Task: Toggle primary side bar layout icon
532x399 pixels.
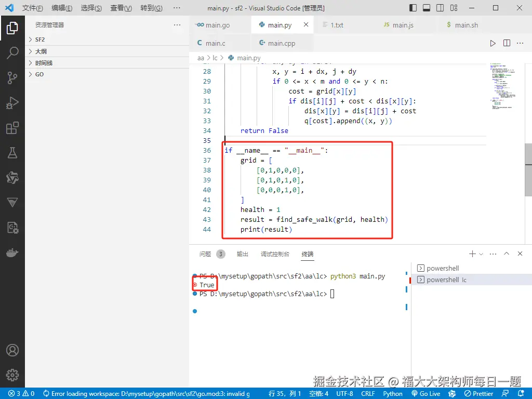Action: click(413, 8)
